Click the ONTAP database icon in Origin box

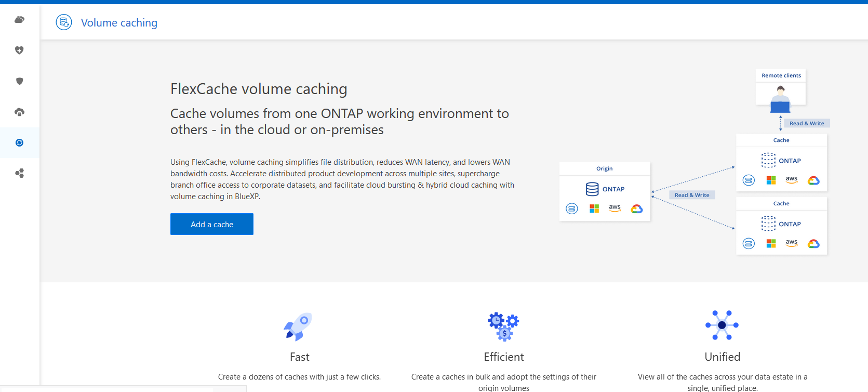pyautogui.click(x=592, y=189)
